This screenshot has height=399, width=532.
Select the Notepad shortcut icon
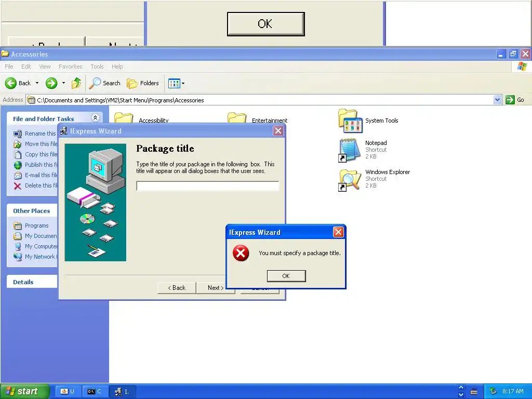tap(349, 150)
